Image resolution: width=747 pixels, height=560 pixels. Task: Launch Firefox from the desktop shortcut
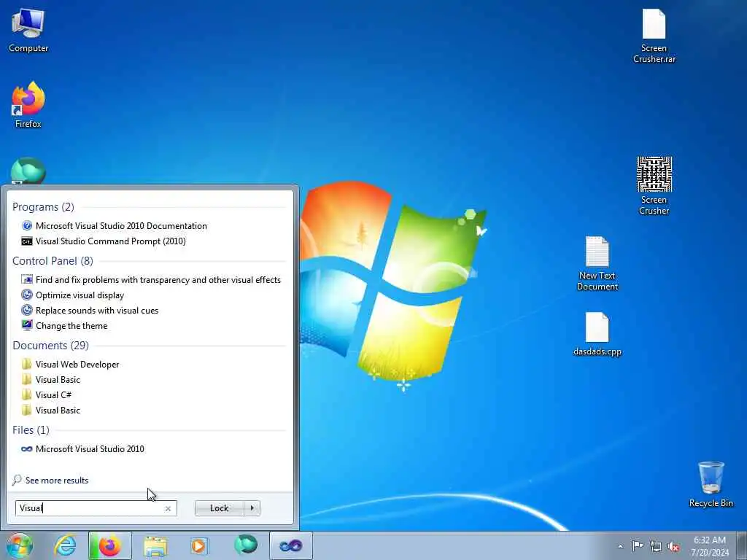[x=28, y=105]
